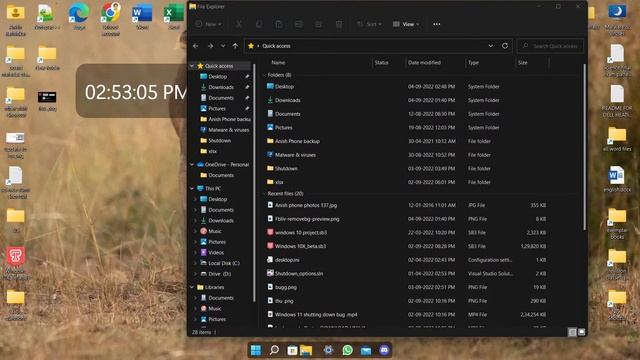Select Malware & viruses in navigation pane
Image resolution: width=640 pixels, height=360 pixels.
coord(224,130)
